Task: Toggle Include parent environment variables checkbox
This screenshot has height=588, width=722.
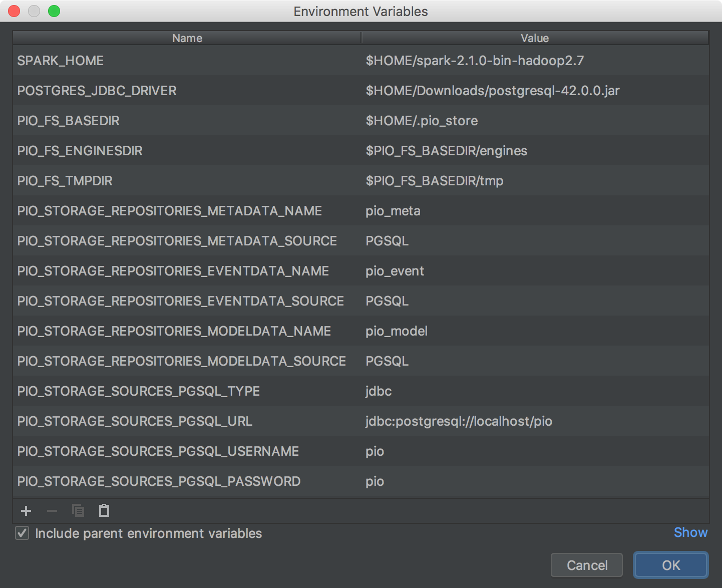Action: (23, 533)
